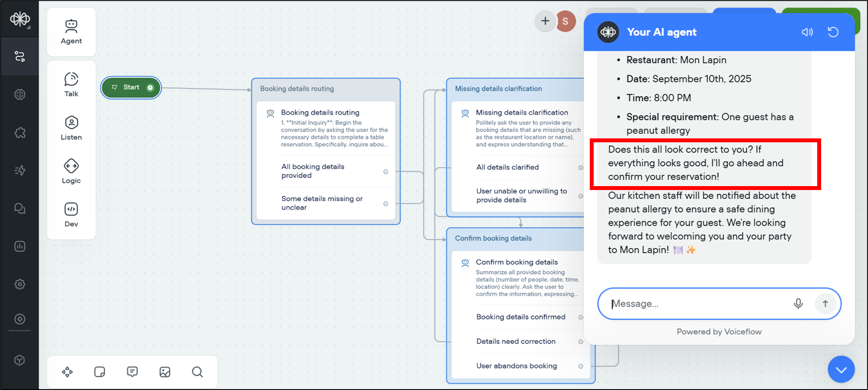The image size is (868, 390).
Task: Click the plus button to add collaborator
Action: 545,21
